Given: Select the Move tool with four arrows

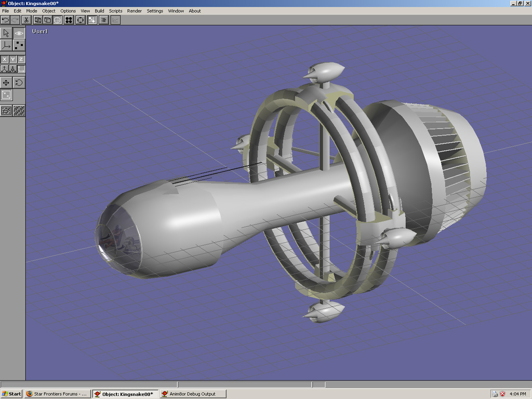Looking at the screenshot, I should pos(6,83).
